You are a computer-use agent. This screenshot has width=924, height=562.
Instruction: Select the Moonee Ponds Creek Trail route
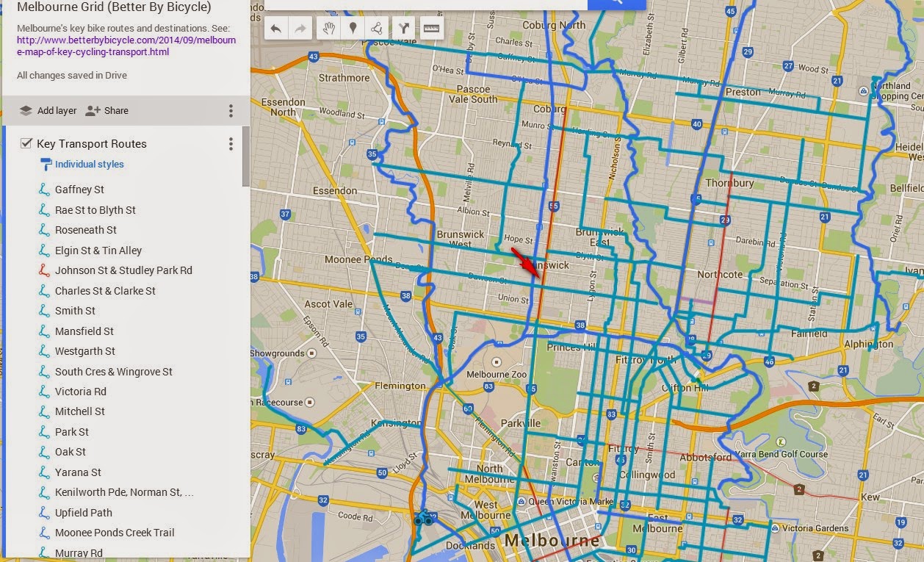115,533
